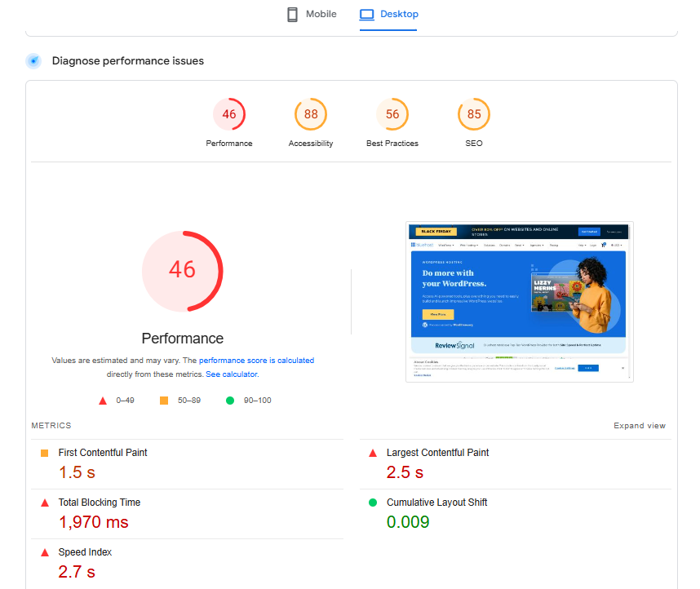The height and width of the screenshot is (589, 700).
Task: Click the First Contentful Paint metric label
Action: coord(103,453)
